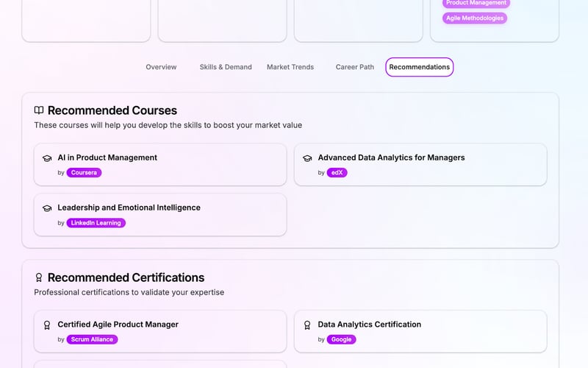Click the Coursera provider badge
Viewport: 588px width, 368px height.
click(84, 173)
